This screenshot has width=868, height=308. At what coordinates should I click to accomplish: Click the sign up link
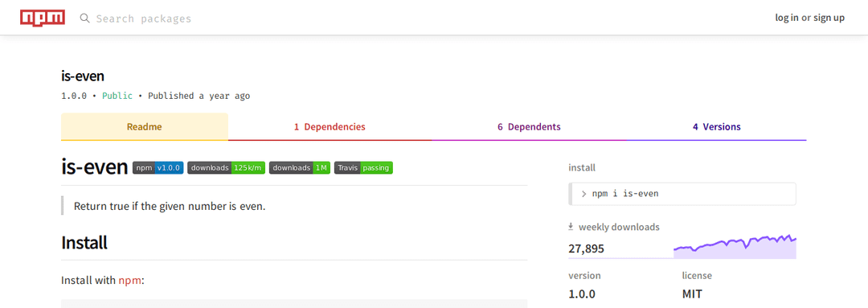click(x=829, y=18)
